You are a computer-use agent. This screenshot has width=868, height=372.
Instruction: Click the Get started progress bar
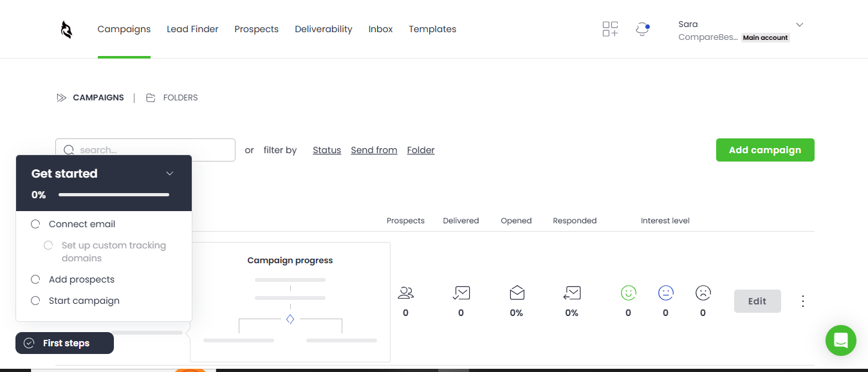pyautogui.click(x=114, y=194)
